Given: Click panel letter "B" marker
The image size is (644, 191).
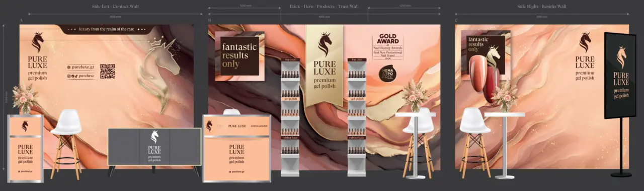Looking at the screenshot, I should point(209,21).
